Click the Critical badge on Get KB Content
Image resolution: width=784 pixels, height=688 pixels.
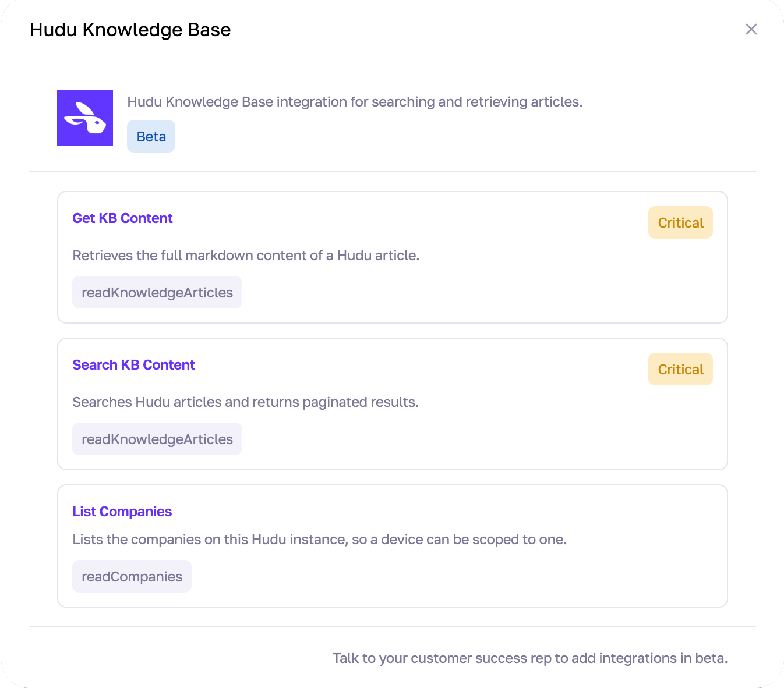point(680,222)
